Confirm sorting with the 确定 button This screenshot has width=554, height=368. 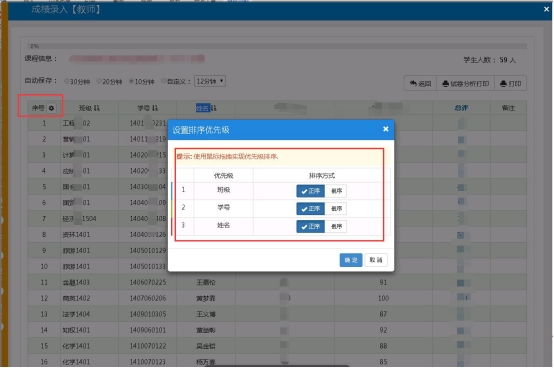(351, 260)
